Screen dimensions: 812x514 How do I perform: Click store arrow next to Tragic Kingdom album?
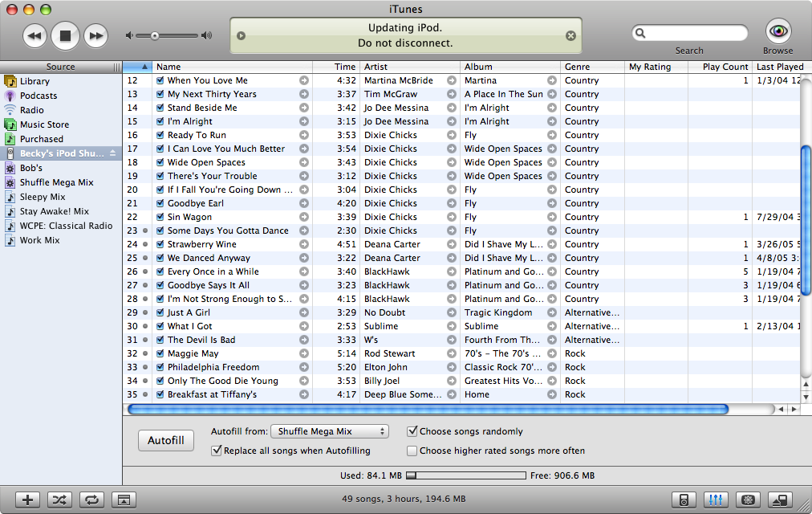tap(552, 313)
